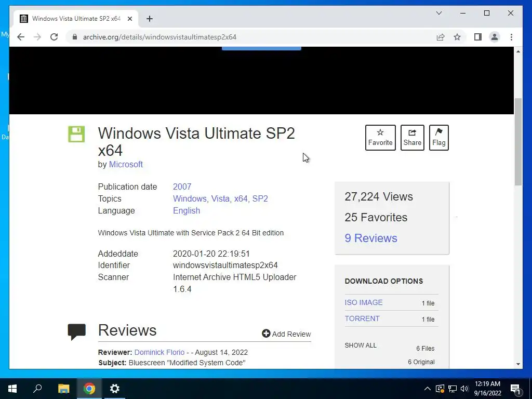Open Settings from the taskbar
532x399 pixels.
coord(115,389)
